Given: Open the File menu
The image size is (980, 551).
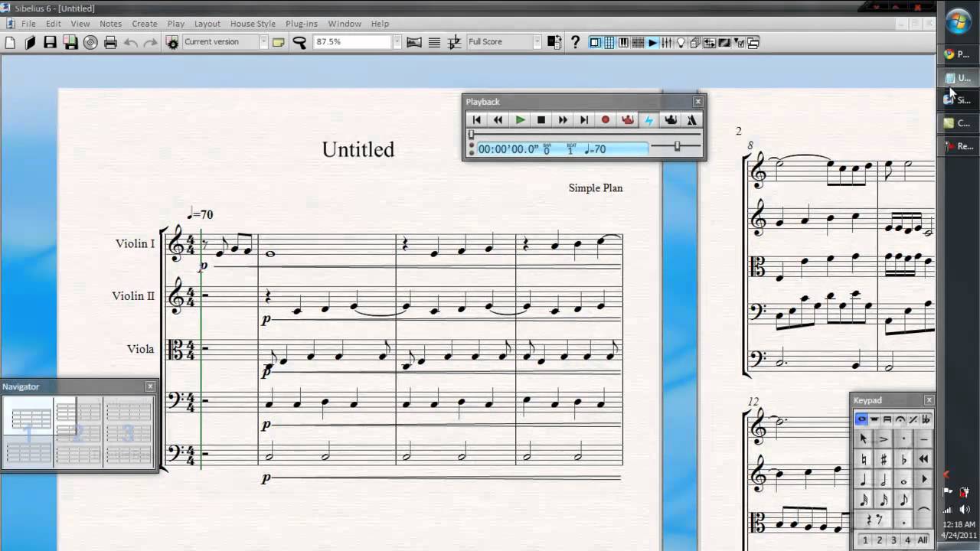Looking at the screenshot, I should tap(28, 24).
